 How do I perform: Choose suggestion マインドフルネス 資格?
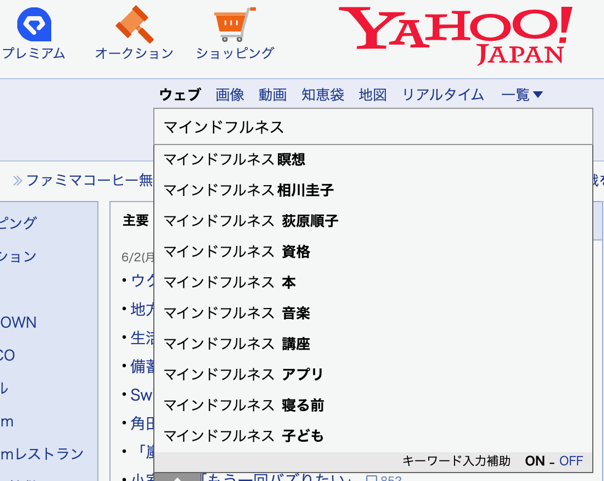(237, 251)
